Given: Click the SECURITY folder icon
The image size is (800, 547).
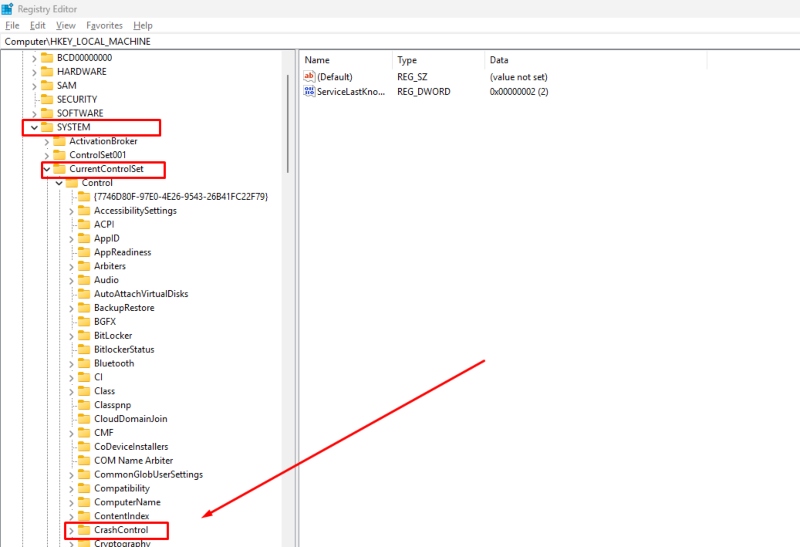Looking at the screenshot, I should (x=47, y=99).
